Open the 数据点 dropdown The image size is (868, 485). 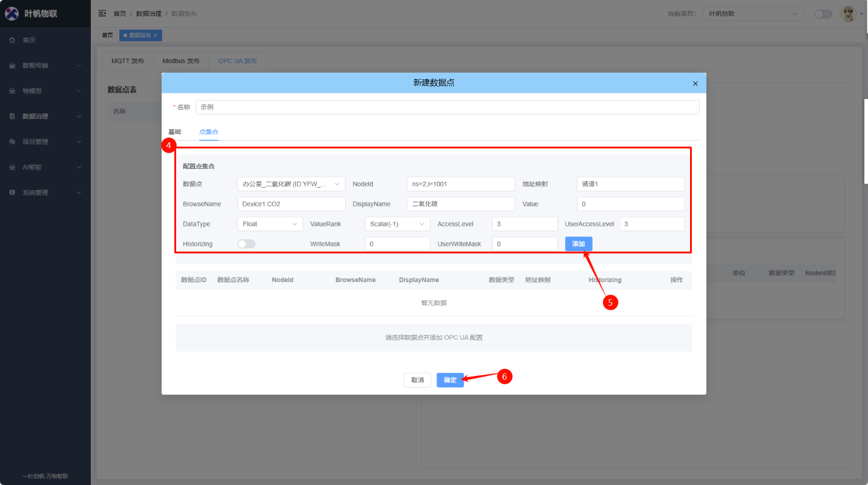click(x=291, y=184)
